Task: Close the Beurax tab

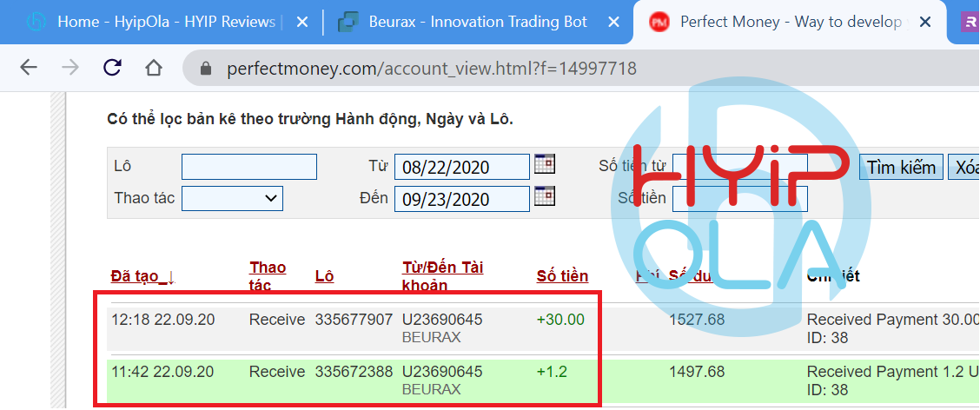Action: pos(613,23)
